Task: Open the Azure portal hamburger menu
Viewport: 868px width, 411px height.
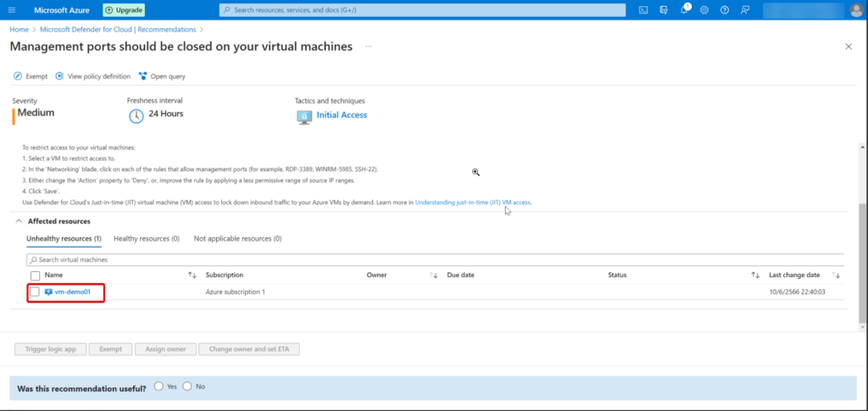Action: tap(12, 10)
